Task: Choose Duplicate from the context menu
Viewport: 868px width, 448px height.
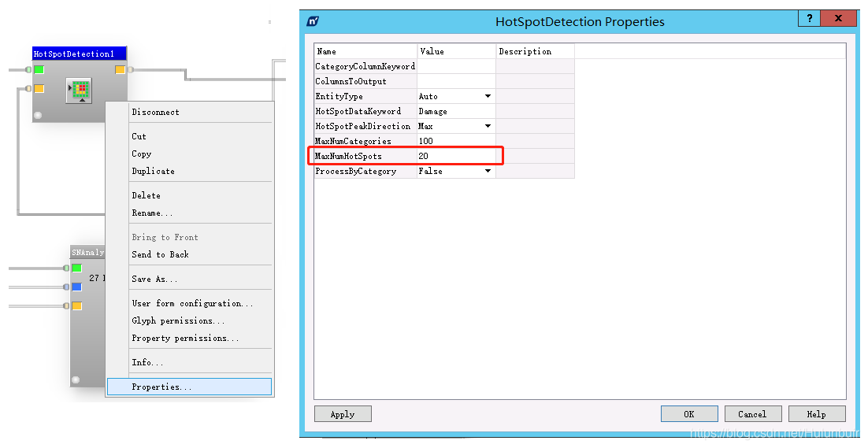Action: 154,172
